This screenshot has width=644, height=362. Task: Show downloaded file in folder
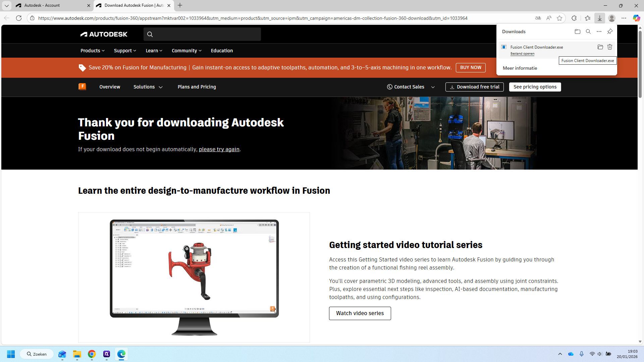[x=600, y=47]
